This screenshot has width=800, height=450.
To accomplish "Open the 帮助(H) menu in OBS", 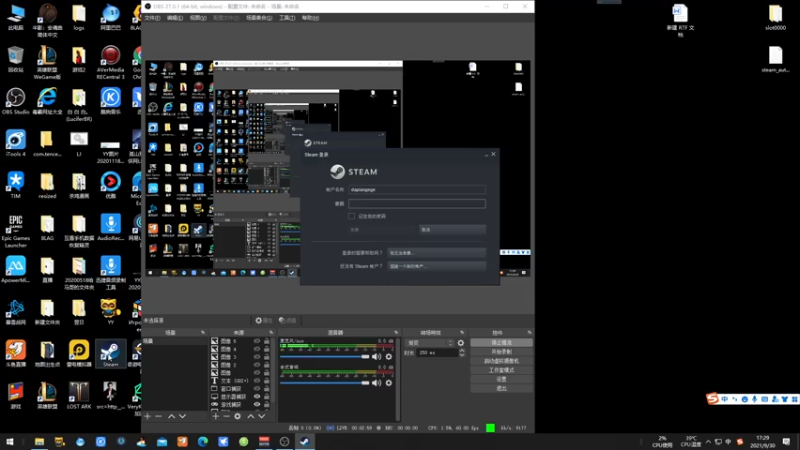I will (310, 18).
